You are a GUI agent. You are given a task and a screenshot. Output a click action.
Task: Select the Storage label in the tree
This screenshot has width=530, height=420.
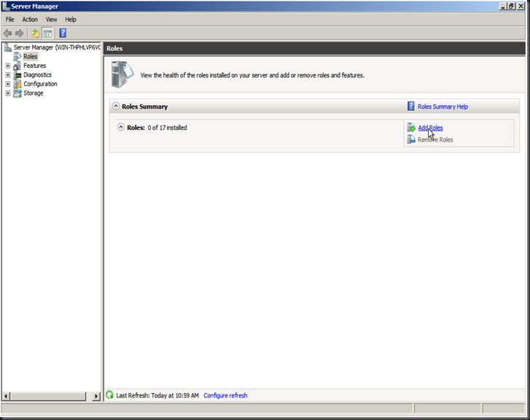(x=33, y=93)
